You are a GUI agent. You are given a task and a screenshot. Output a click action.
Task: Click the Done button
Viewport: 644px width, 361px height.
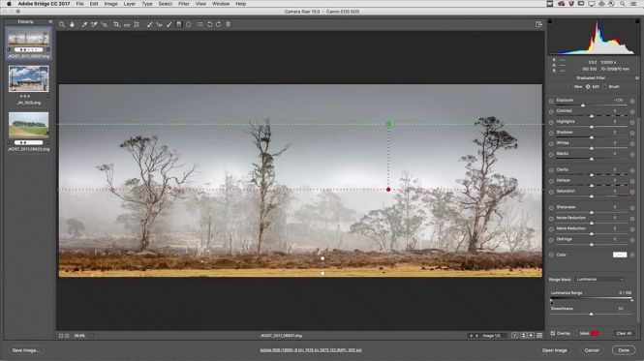(624, 350)
